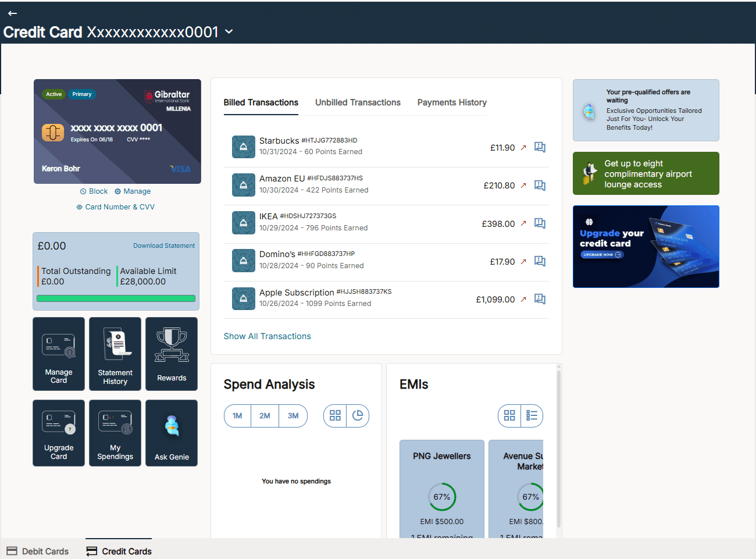Open the PNG Jewellers EMI card
756x559 pixels.
[442, 489]
